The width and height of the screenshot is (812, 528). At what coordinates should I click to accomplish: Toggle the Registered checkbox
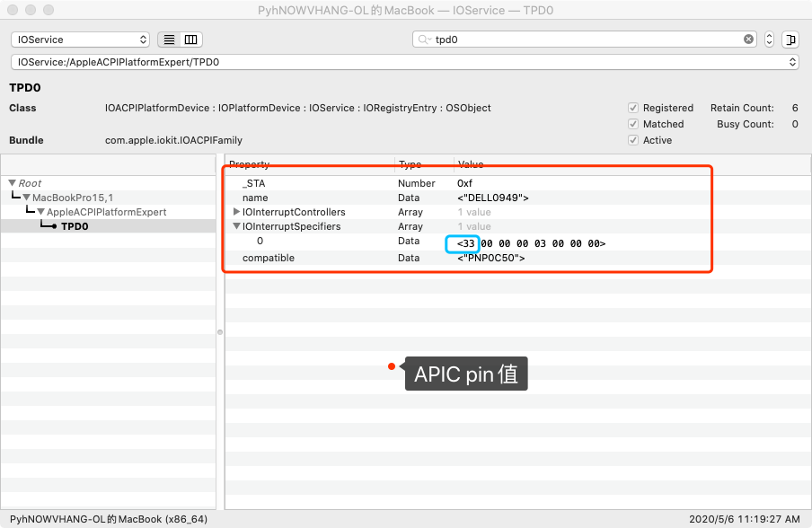[x=633, y=108]
